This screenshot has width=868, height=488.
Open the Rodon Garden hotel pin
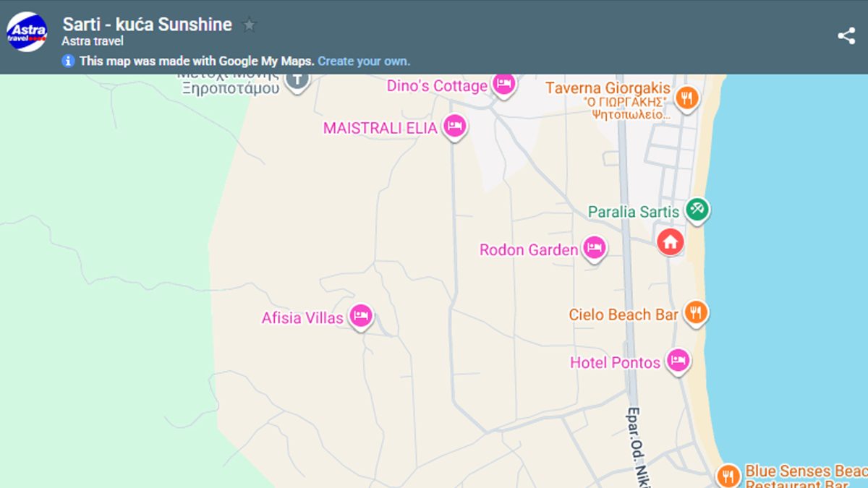click(594, 249)
